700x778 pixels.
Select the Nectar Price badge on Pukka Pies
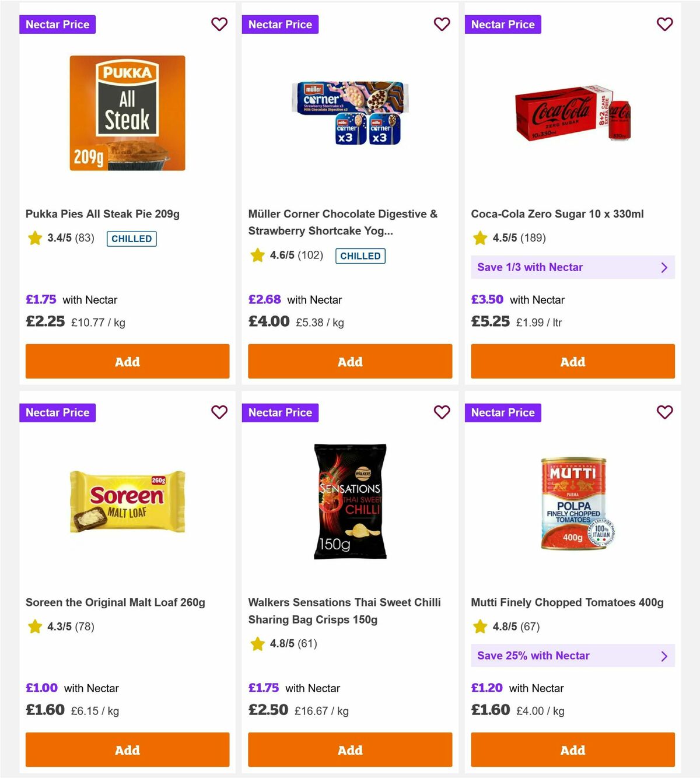pyautogui.click(x=57, y=24)
